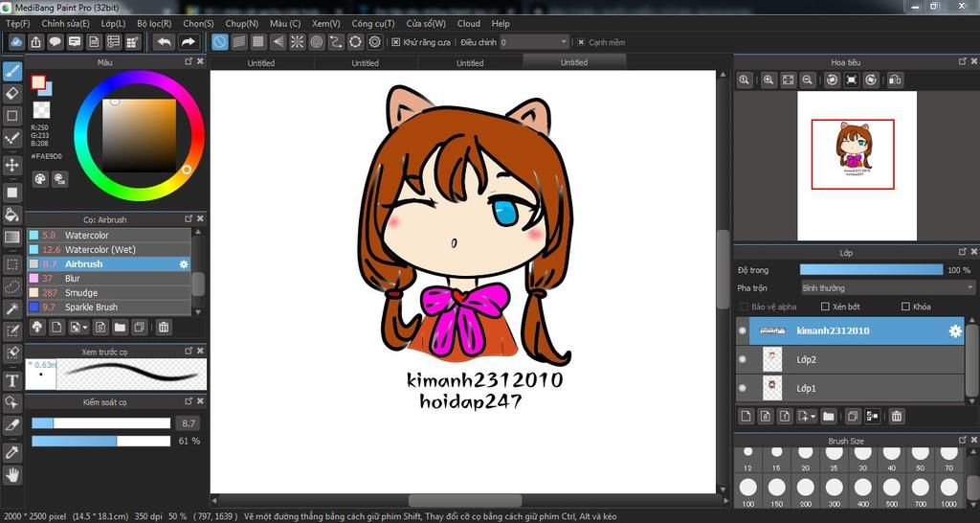Turn off snap with the Off icon
Screen dimensions: 980x523
click(220, 42)
